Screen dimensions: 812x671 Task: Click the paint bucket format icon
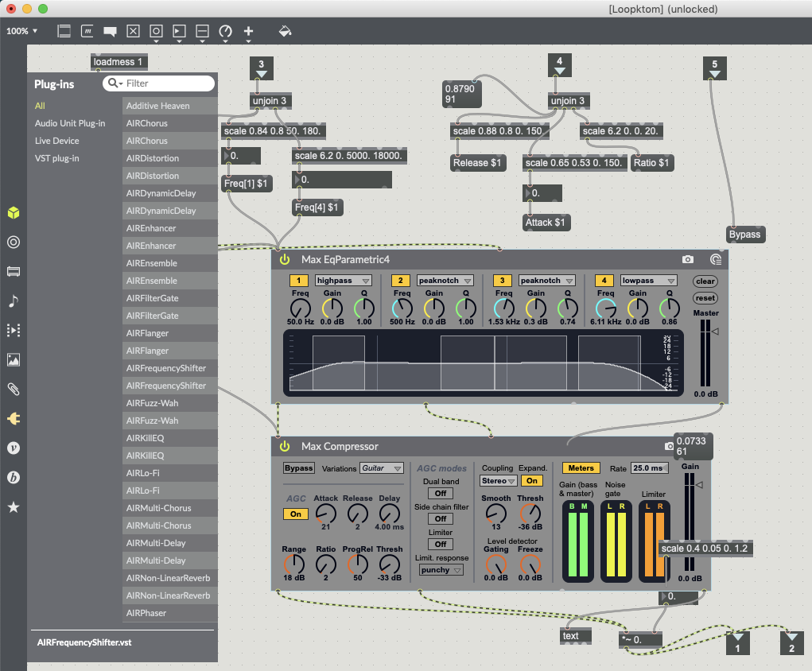(285, 32)
